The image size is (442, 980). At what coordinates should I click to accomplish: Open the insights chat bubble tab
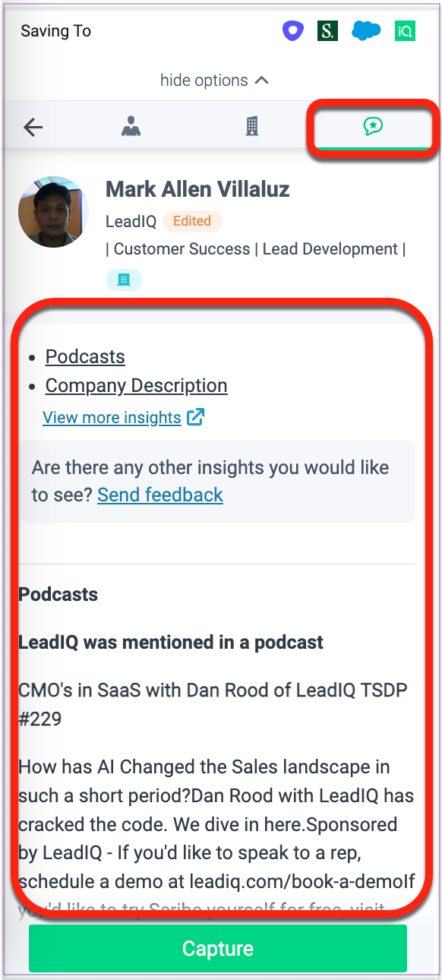click(x=372, y=126)
